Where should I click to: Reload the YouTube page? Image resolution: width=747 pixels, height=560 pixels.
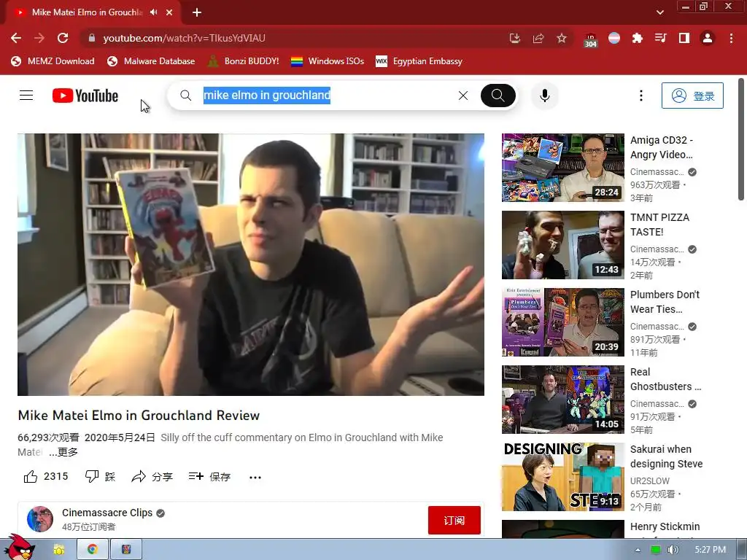63,38
